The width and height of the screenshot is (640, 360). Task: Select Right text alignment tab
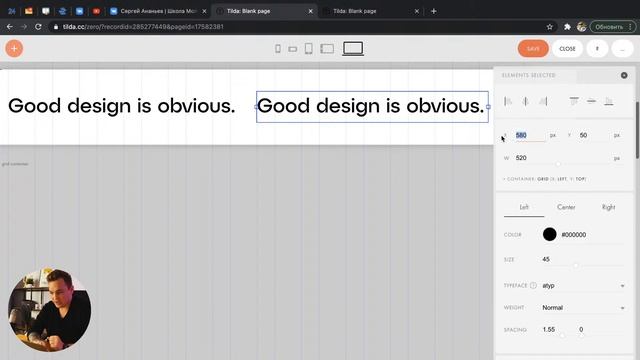[608, 207]
